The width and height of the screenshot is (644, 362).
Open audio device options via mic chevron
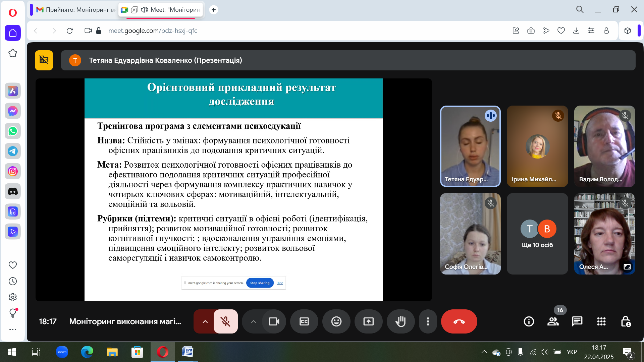(205, 321)
